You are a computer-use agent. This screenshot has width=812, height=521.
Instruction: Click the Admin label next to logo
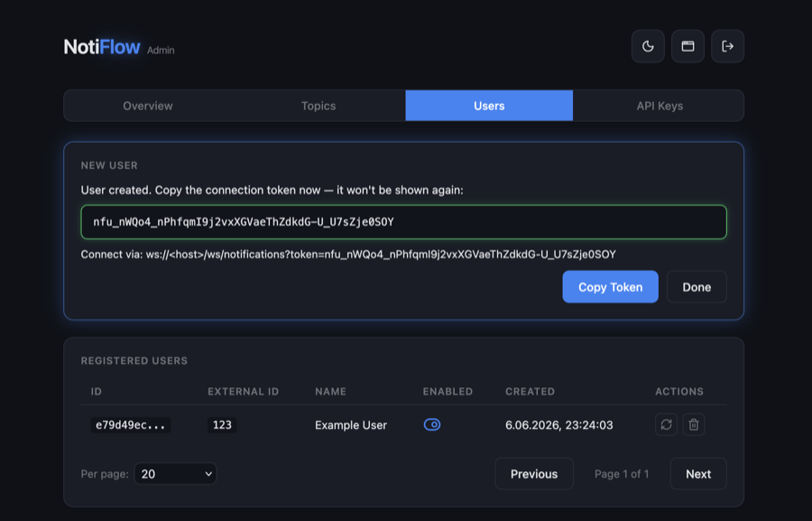tap(161, 51)
